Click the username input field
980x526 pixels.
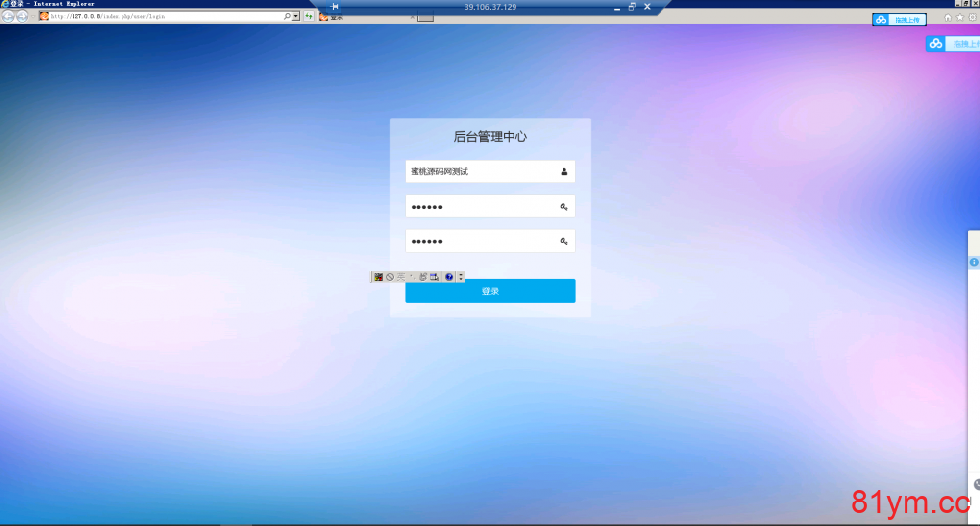pyautogui.click(x=480, y=171)
